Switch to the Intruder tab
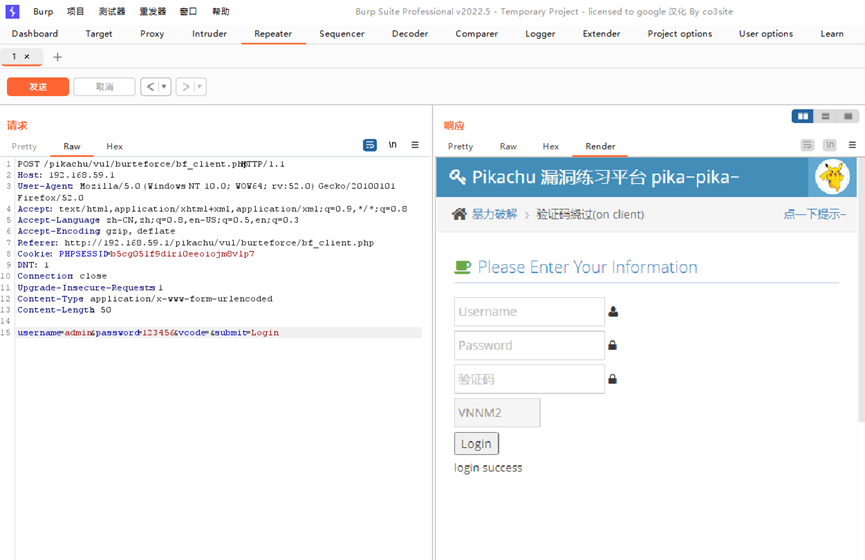Viewport: 865px width, 560px height. [210, 34]
